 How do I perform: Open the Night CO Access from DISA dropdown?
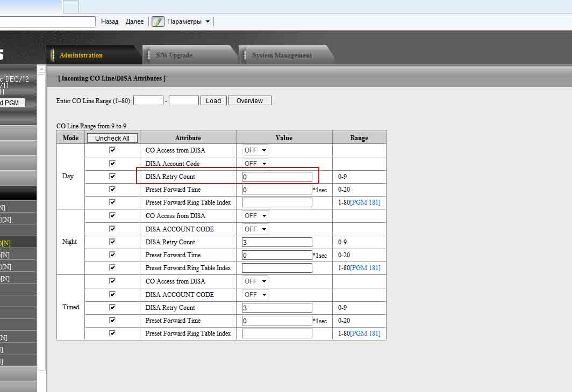click(255, 216)
